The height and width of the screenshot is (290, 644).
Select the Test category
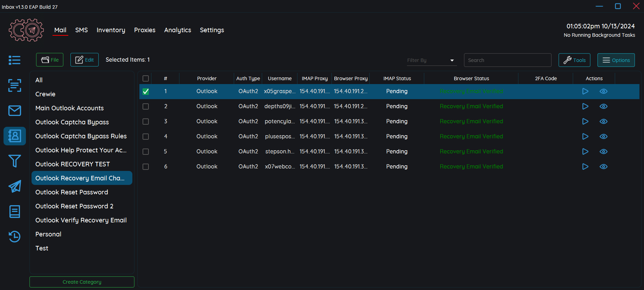(82, 248)
